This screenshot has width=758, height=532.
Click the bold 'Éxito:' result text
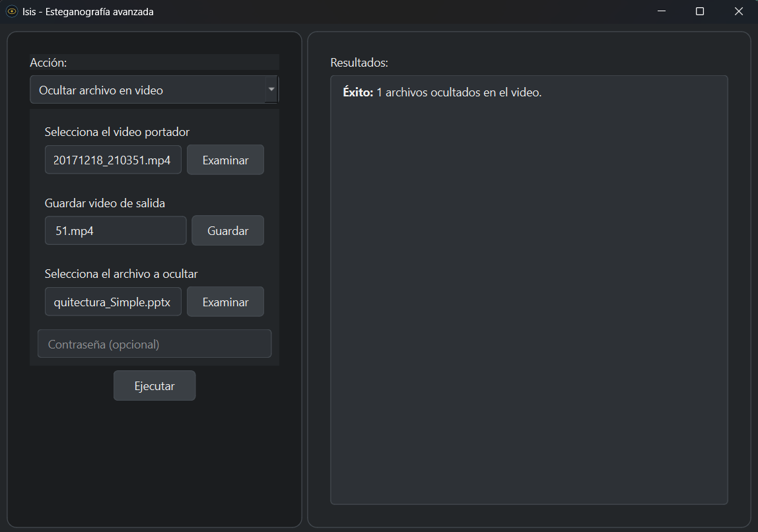coord(358,92)
